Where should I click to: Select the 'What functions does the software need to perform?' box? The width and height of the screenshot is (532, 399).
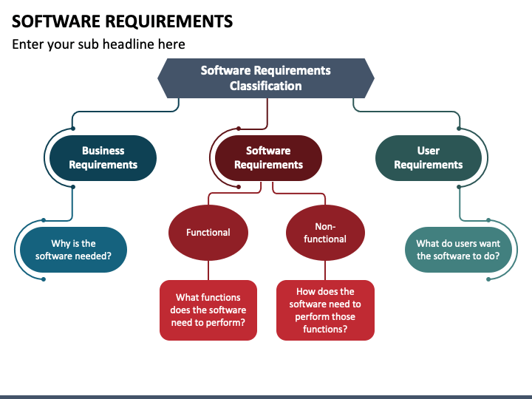point(208,310)
